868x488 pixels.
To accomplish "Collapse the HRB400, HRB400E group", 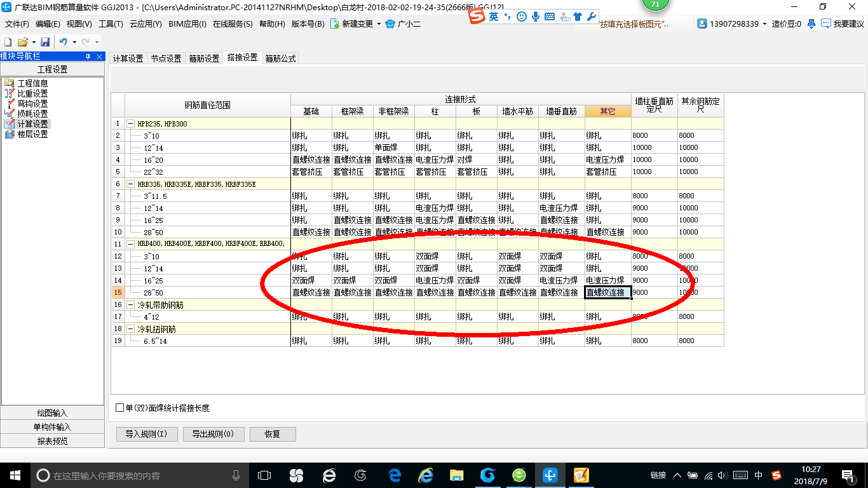I will tap(132, 244).
